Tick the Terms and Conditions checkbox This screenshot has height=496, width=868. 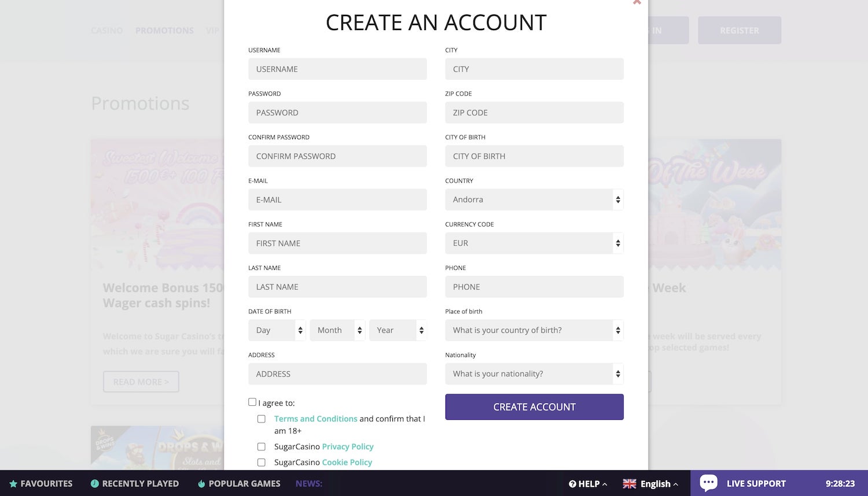(262, 419)
